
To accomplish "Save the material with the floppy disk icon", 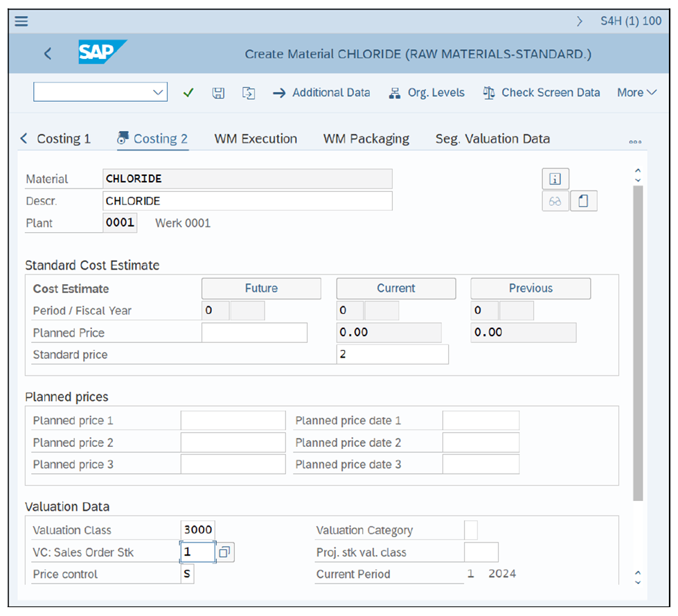I will tap(217, 92).
